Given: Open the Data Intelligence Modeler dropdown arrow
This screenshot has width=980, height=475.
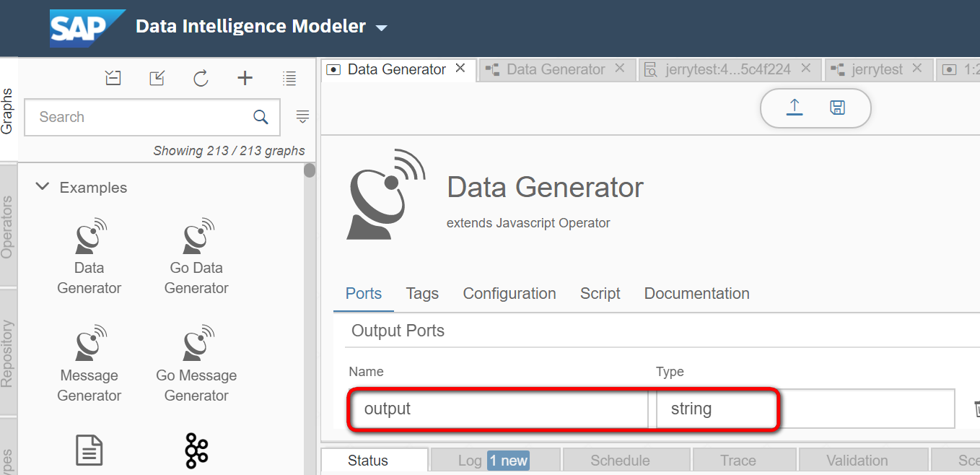Looking at the screenshot, I should click(x=382, y=28).
